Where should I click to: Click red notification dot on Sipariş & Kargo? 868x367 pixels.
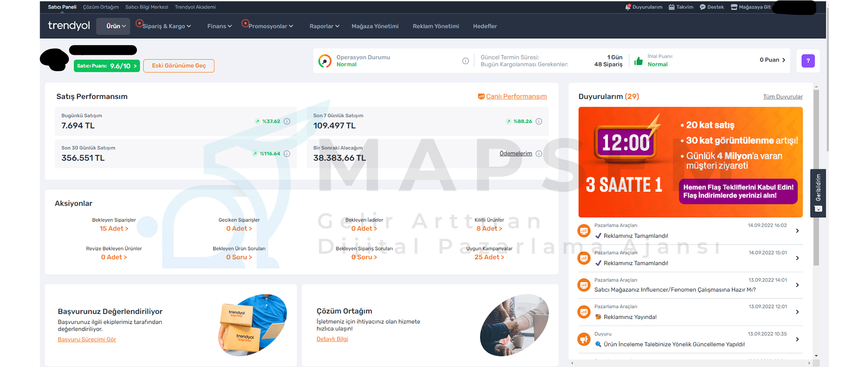(x=139, y=23)
